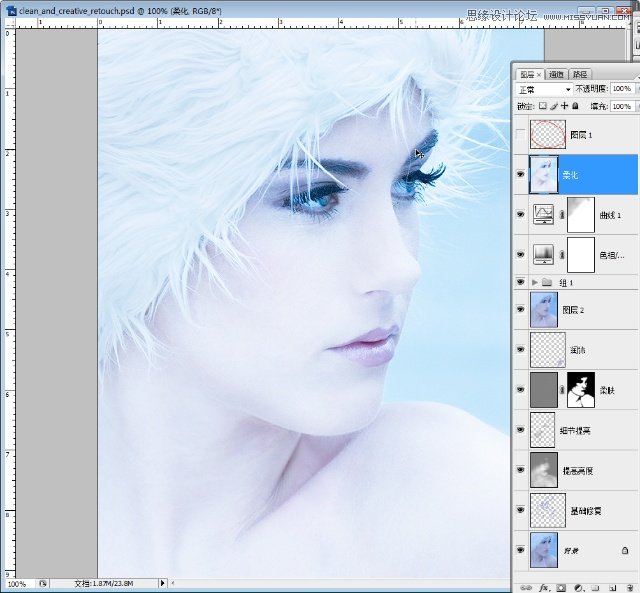
Task: Switch to the 路径 tab
Action: (580, 74)
